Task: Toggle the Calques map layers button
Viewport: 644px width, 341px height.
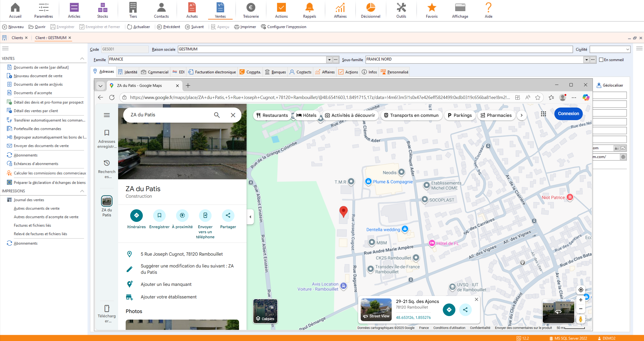Action: (265, 311)
